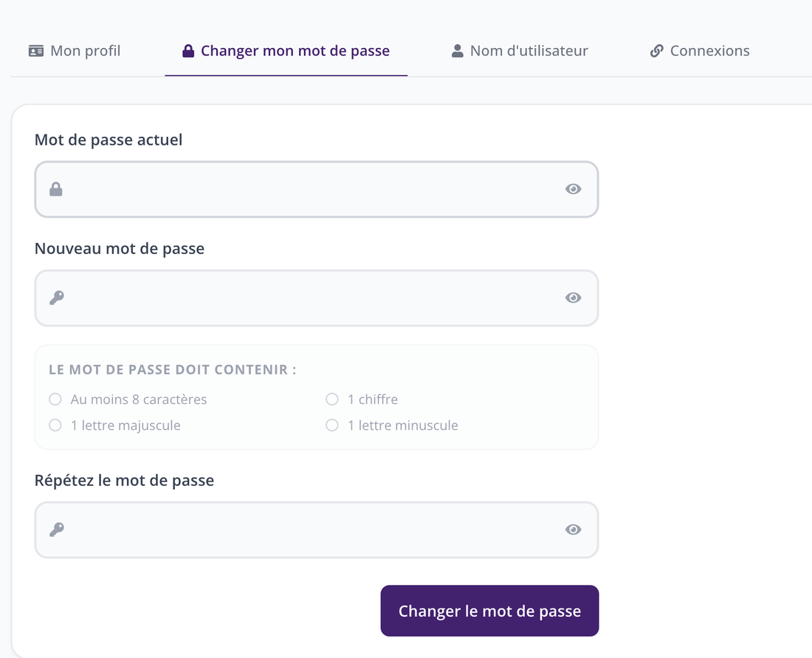The height and width of the screenshot is (658, 812).
Task: Focus the Nouveau mot de passe field
Action: (x=317, y=298)
